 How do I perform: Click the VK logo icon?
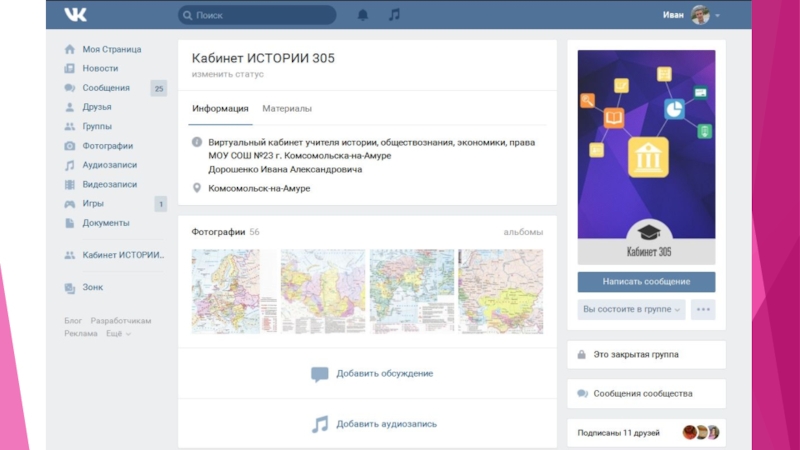point(75,15)
